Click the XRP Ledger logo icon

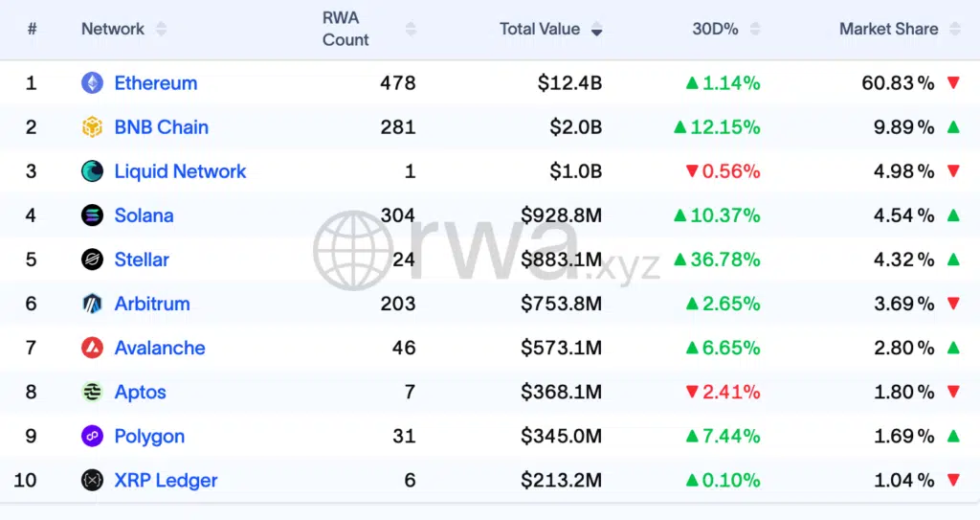(92, 480)
